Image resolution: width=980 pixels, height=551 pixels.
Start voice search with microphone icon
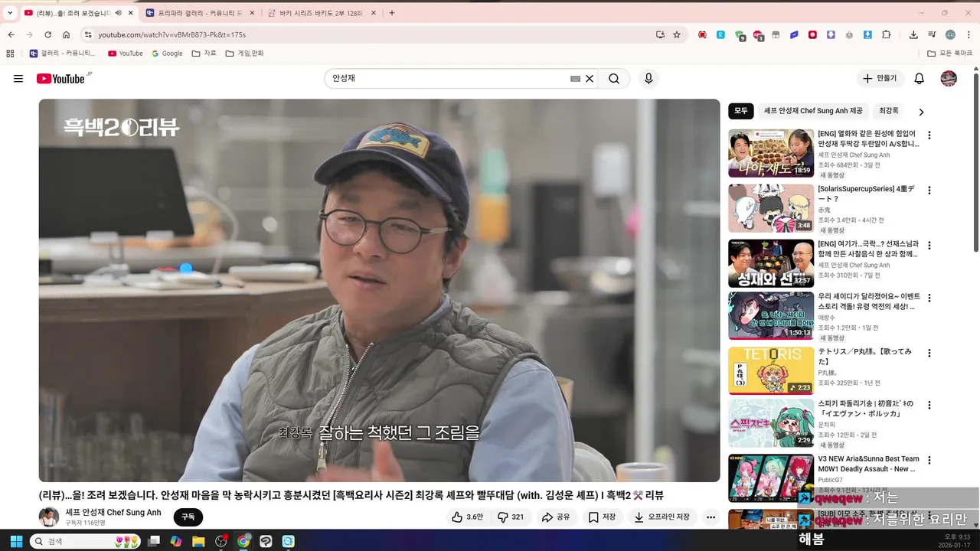point(648,79)
